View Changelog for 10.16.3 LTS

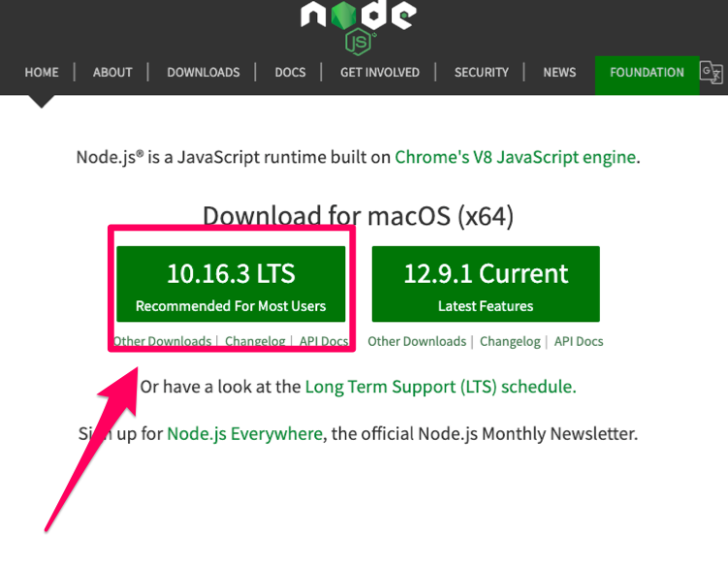click(255, 341)
